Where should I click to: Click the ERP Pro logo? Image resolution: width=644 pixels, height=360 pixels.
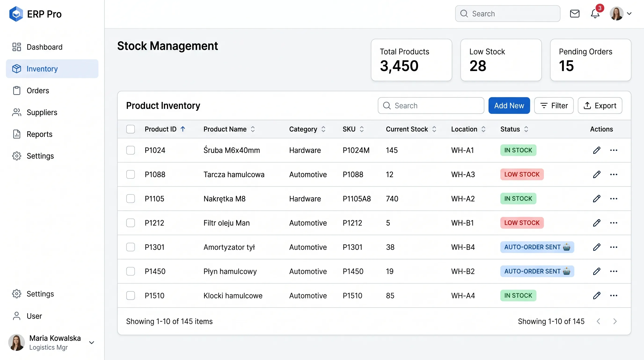click(35, 14)
